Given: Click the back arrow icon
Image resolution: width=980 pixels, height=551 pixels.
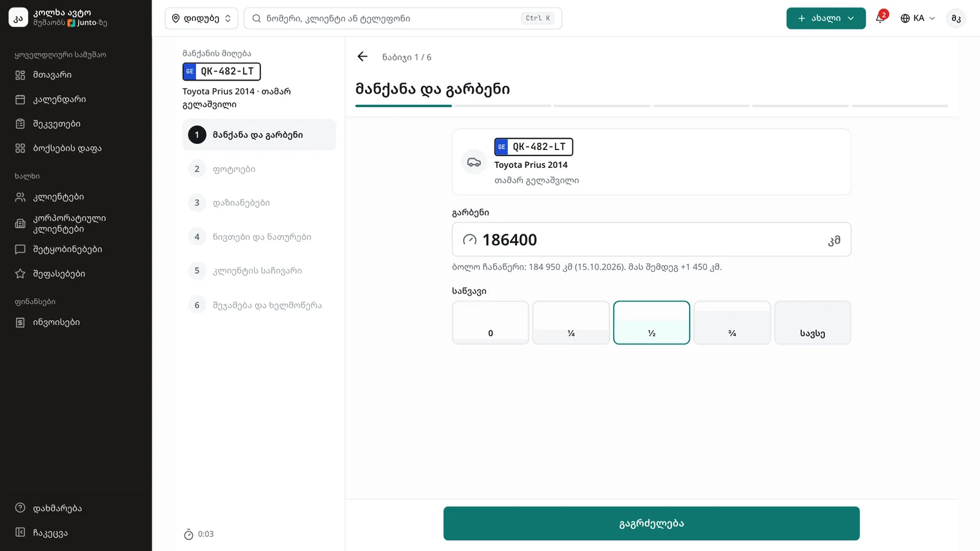Looking at the screenshot, I should point(363,57).
